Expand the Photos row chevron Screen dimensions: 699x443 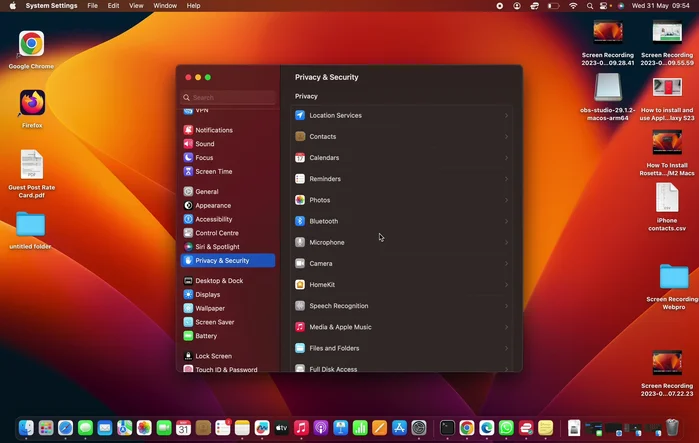click(506, 200)
